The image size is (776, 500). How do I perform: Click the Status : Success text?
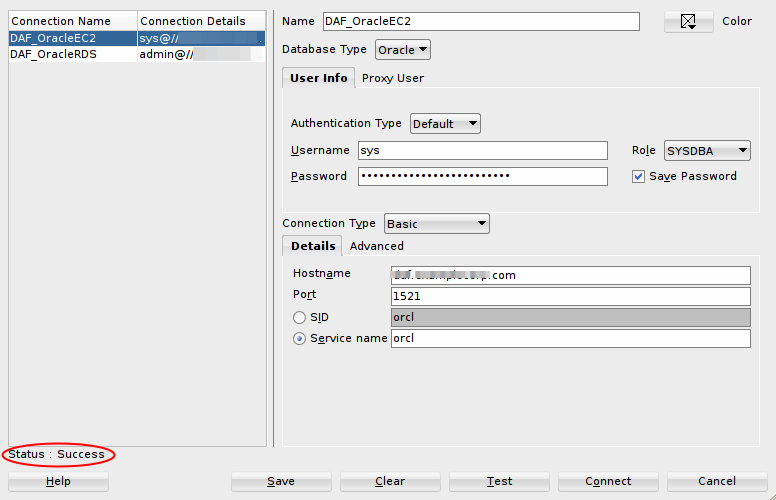(56, 454)
